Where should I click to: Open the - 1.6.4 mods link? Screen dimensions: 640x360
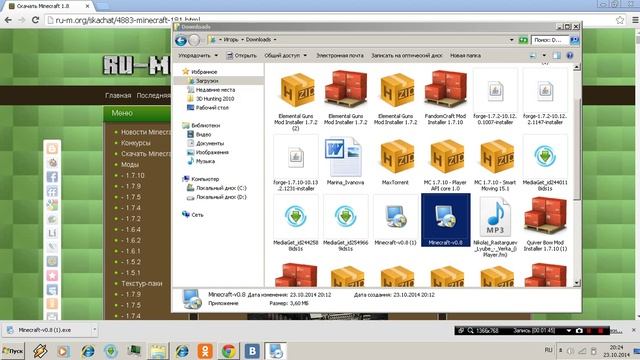[x=131, y=229]
